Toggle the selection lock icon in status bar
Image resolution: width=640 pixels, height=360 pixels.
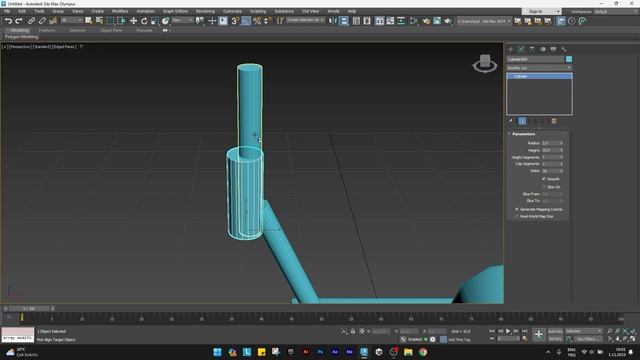(x=353, y=331)
